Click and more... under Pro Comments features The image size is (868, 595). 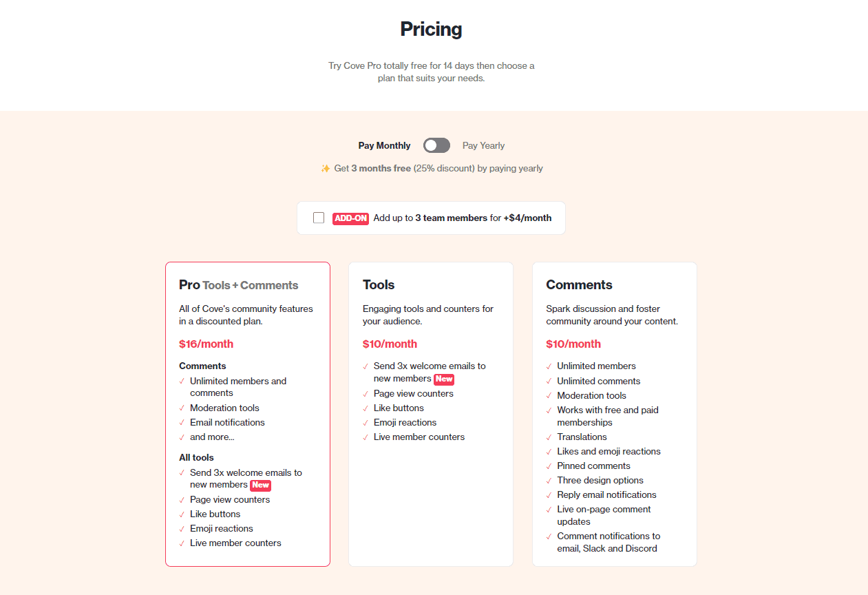coord(212,437)
